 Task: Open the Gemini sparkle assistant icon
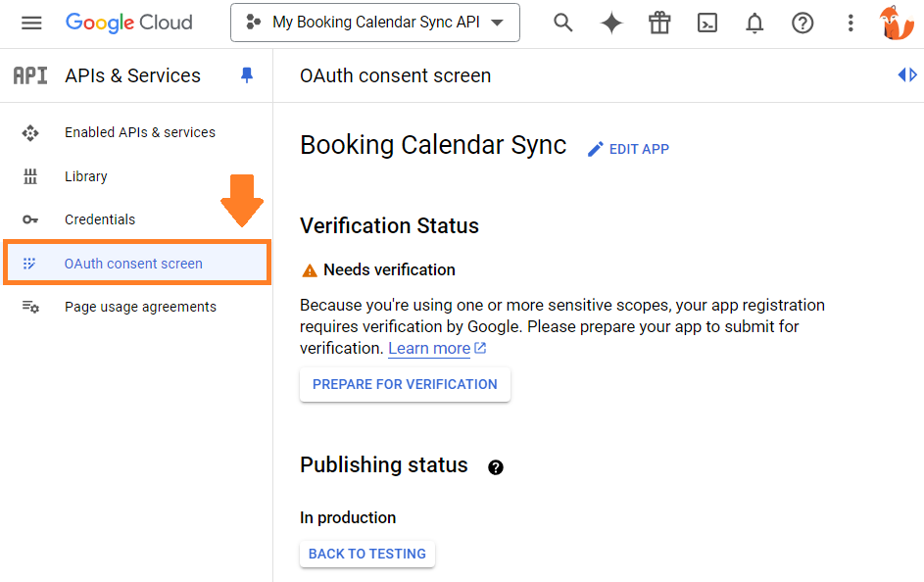611,23
